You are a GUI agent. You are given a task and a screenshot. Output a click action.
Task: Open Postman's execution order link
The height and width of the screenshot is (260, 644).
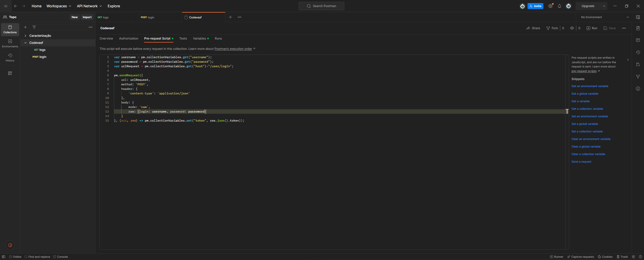click(233, 49)
